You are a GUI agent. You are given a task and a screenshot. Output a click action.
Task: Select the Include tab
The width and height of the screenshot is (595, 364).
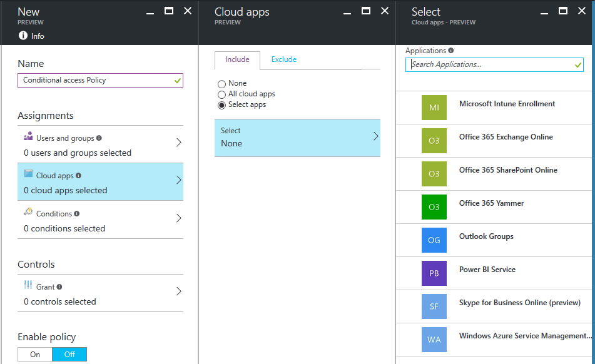237,59
